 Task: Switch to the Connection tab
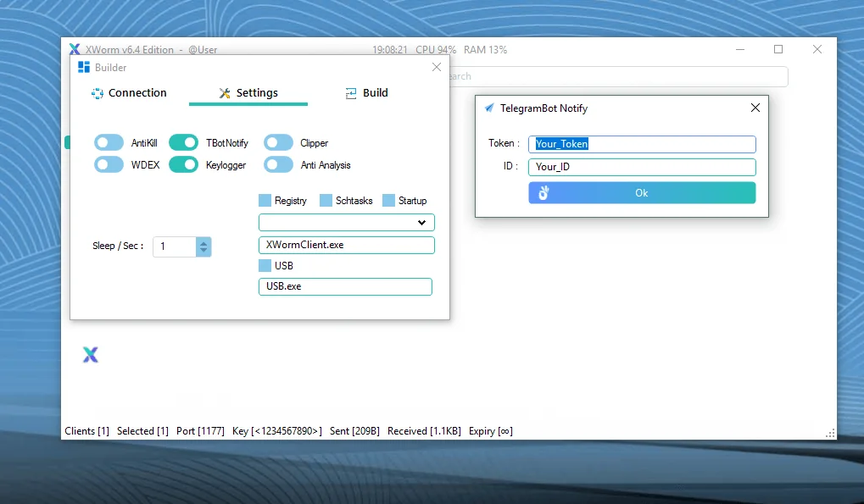coord(130,93)
